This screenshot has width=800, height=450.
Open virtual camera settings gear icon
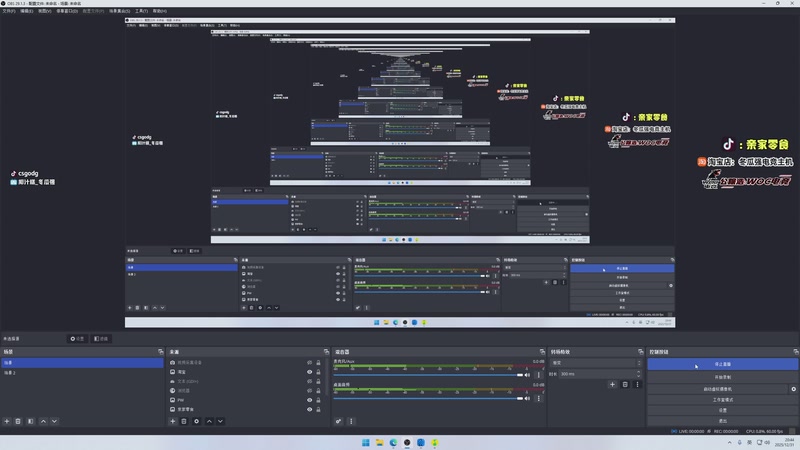click(x=793, y=389)
